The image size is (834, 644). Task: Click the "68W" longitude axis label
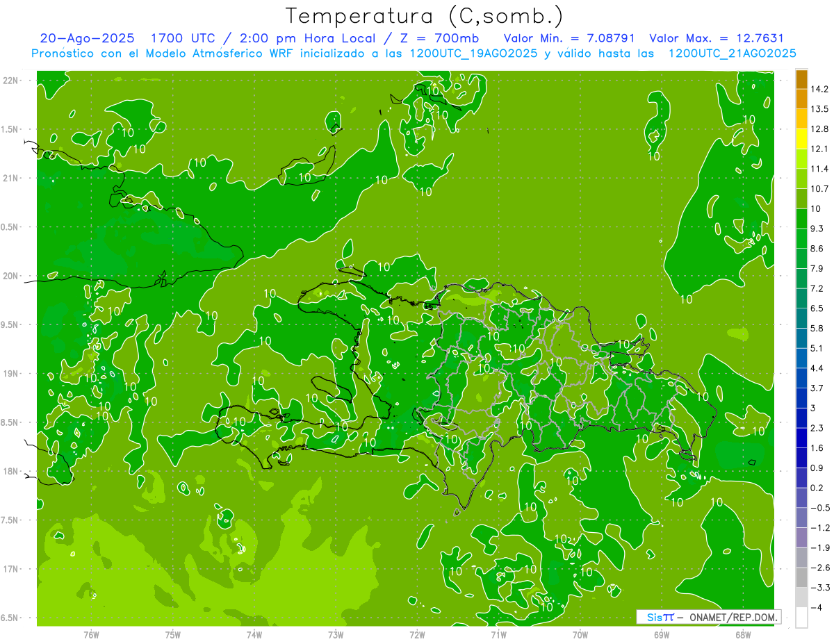click(x=743, y=635)
